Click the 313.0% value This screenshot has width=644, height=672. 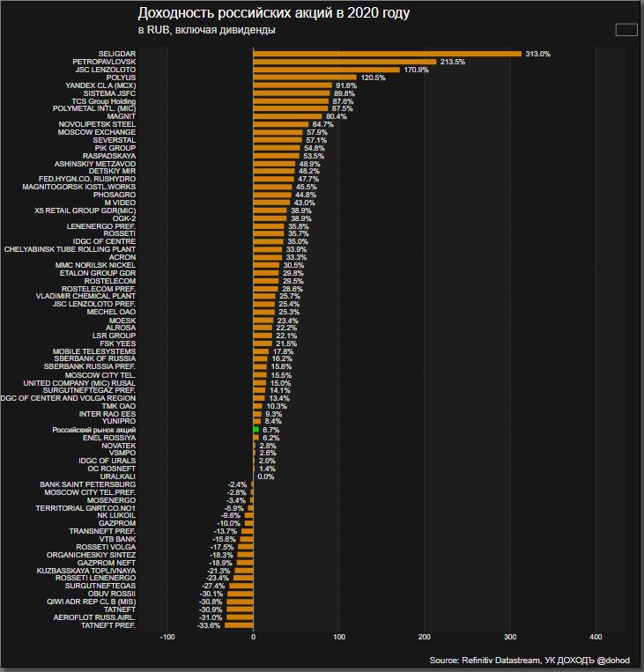pos(537,54)
